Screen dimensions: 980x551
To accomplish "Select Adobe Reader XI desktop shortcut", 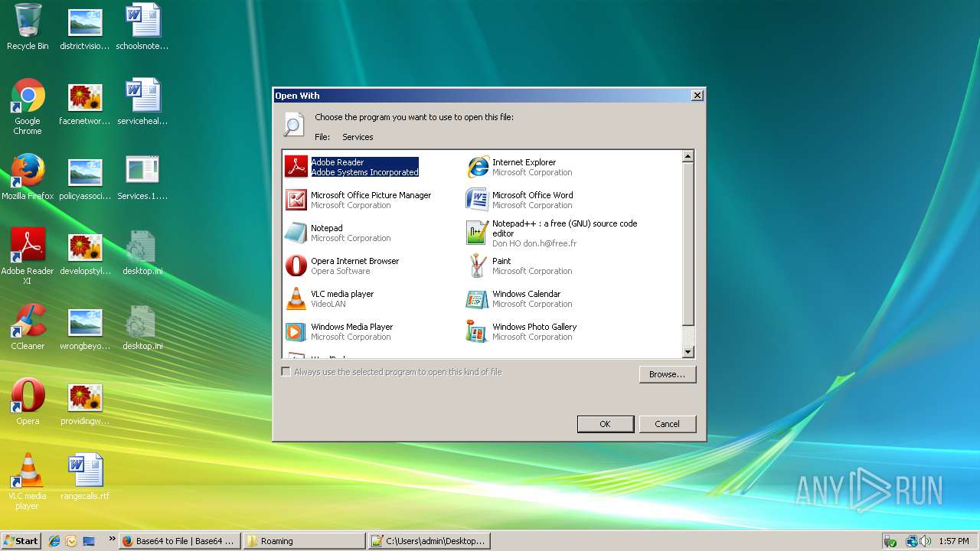I will [28, 256].
